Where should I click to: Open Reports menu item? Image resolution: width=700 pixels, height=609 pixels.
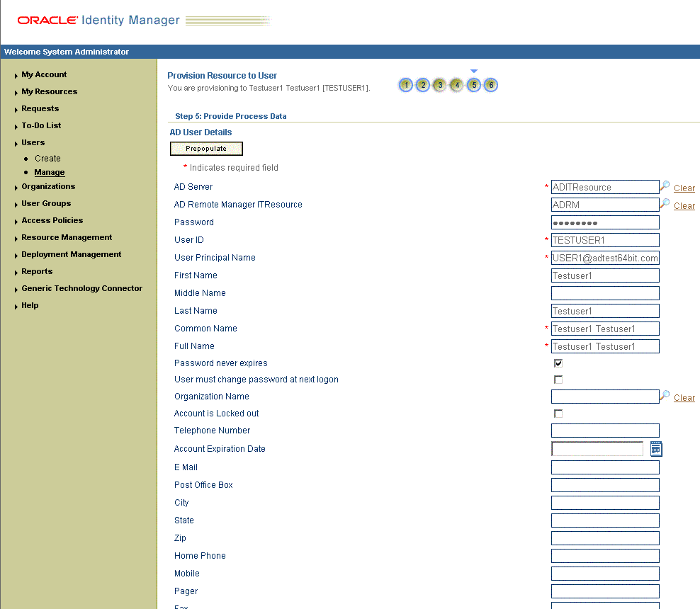tap(37, 271)
